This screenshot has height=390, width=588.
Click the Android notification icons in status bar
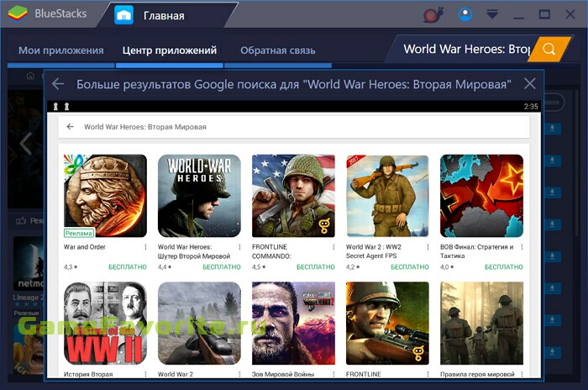[x=60, y=107]
